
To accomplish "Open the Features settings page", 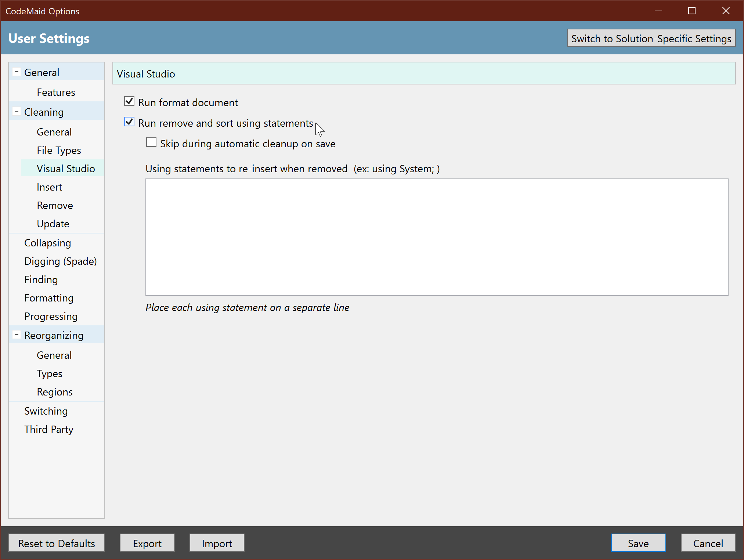I will pyautogui.click(x=56, y=92).
